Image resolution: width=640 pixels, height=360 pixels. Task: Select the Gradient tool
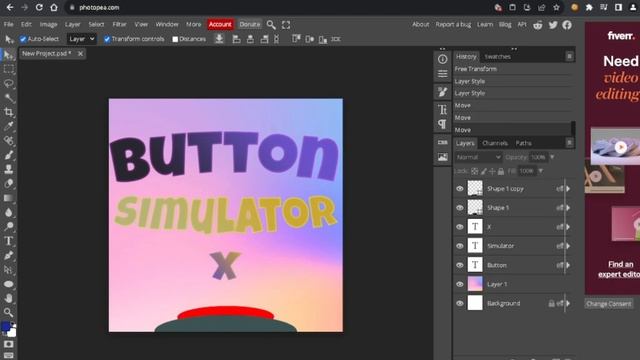click(9, 198)
